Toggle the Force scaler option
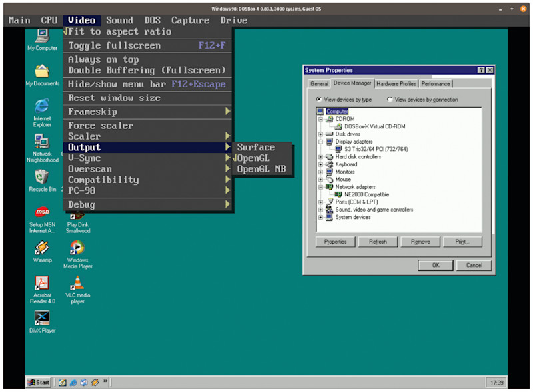Viewport: 533px width, 392px height. (x=147, y=126)
